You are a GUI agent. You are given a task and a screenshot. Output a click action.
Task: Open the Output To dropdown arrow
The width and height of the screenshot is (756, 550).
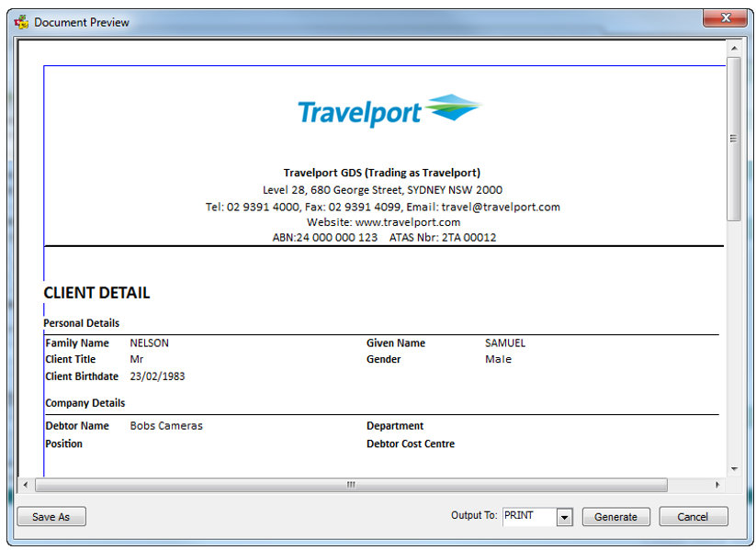click(x=564, y=517)
